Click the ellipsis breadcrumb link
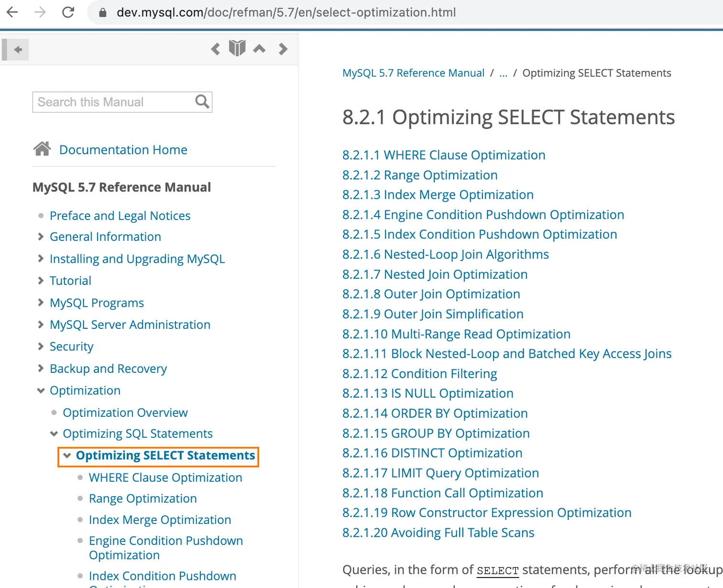 (503, 74)
